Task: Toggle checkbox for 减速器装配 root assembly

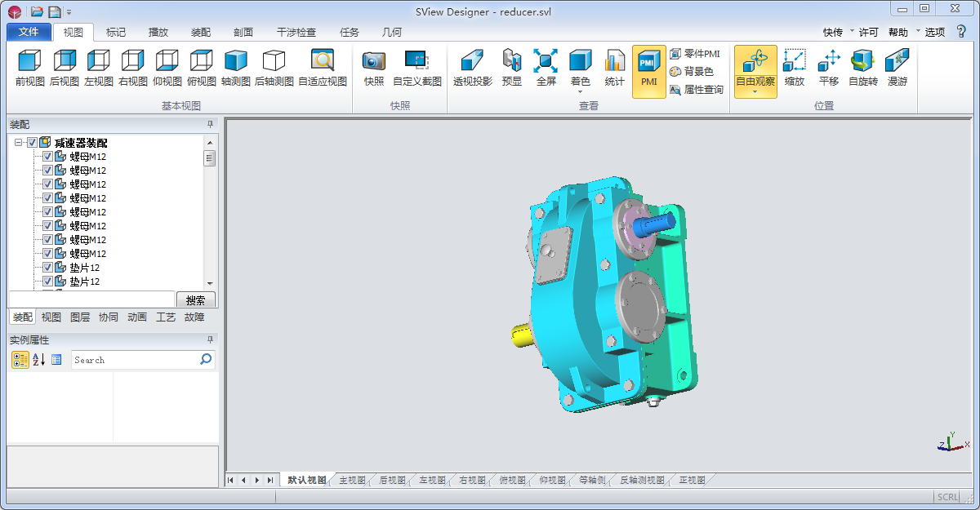Action: click(33, 143)
